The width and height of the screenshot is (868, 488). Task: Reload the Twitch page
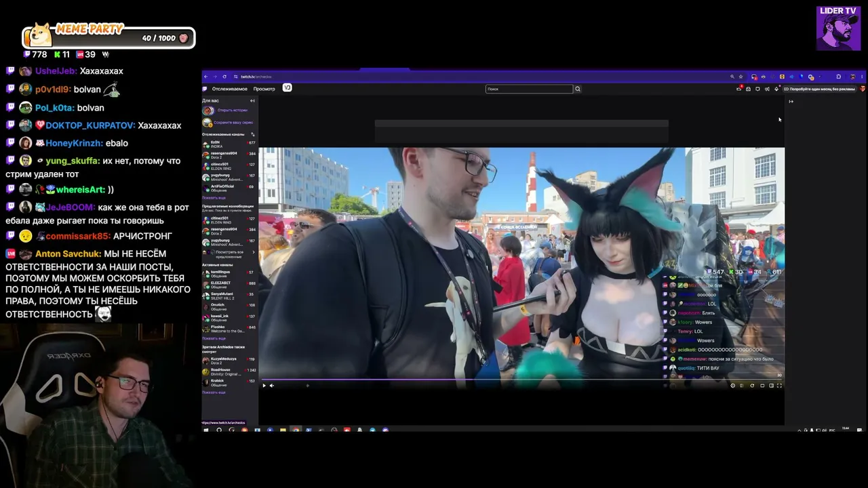(224, 77)
